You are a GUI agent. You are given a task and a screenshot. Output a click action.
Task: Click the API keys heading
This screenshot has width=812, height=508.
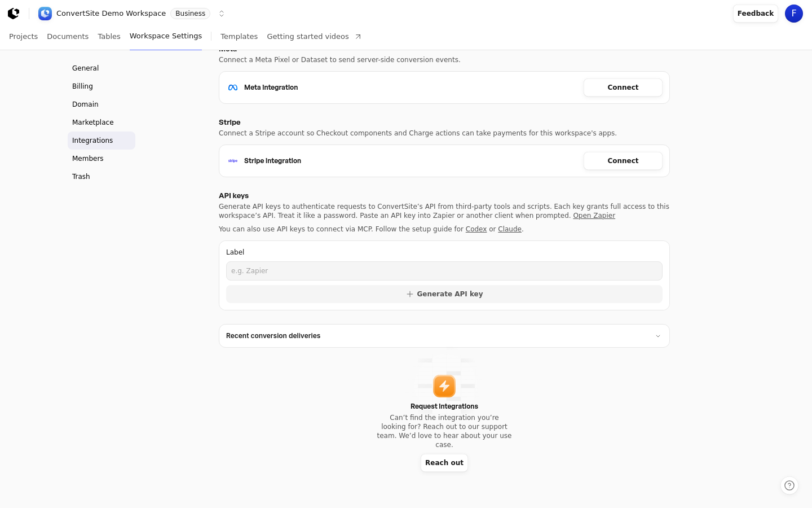point(233,196)
